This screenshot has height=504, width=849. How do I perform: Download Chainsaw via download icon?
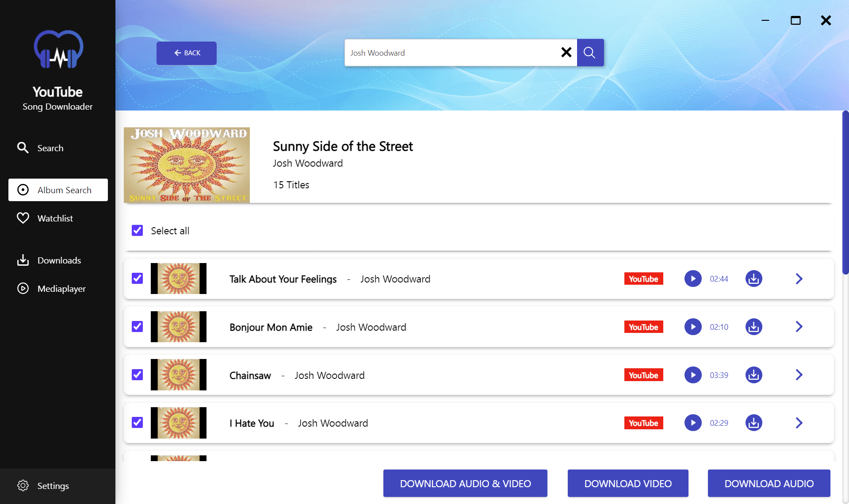click(x=753, y=375)
